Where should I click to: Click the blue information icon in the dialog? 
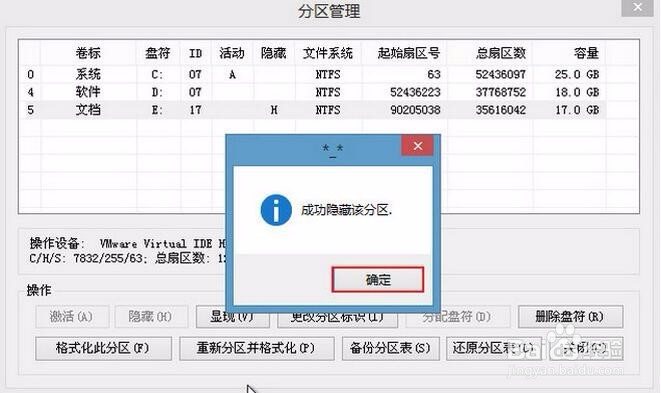pyautogui.click(x=276, y=210)
